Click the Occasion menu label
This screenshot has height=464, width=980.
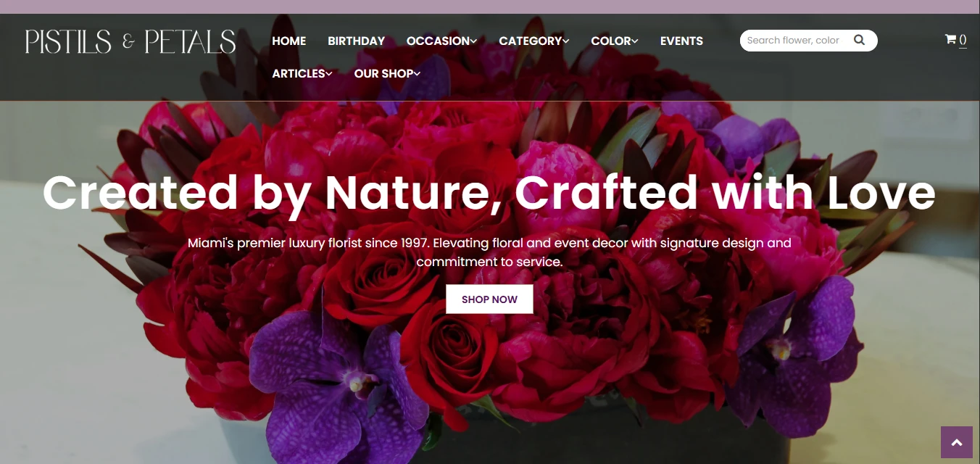pos(438,41)
